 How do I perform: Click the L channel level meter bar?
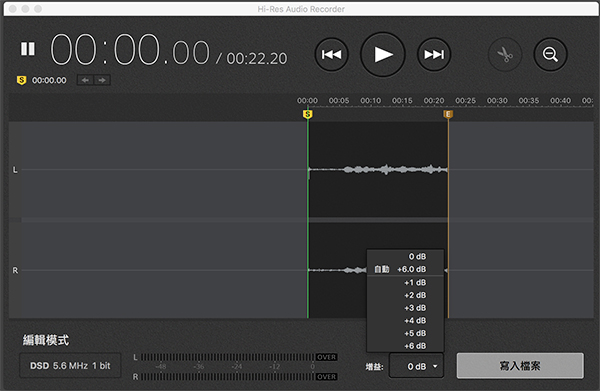coord(228,357)
